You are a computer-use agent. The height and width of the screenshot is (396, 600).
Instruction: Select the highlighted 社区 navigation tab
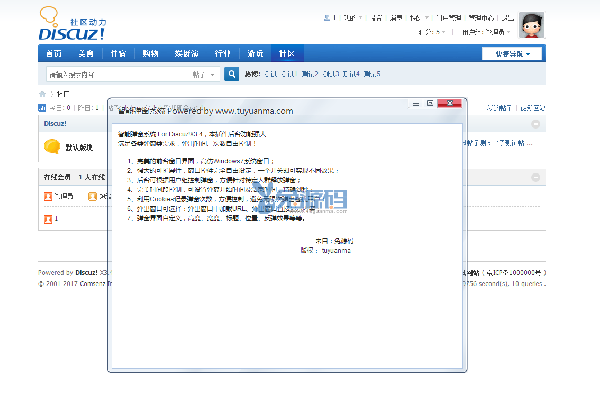click(287, 54)
